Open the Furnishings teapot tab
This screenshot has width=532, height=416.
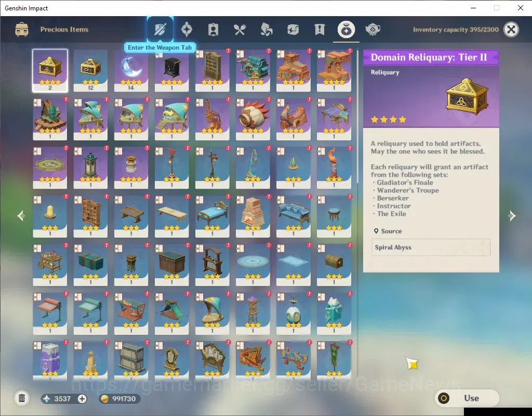pyautogui.click(x=373, y=30)
